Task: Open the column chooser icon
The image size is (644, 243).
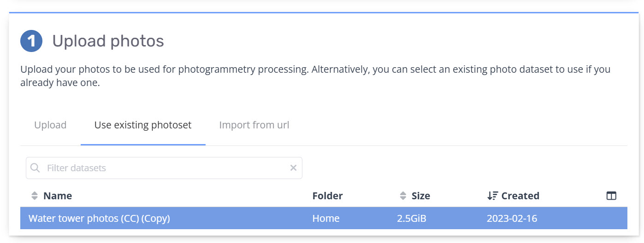Action: [x=611, y=196]
